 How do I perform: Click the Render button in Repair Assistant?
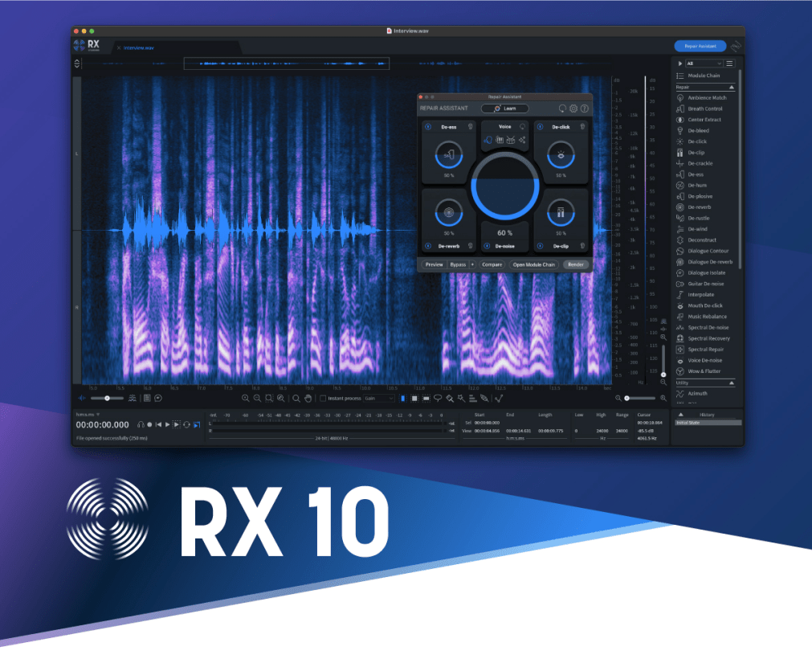pyautogui.click(x=577, y=264)
